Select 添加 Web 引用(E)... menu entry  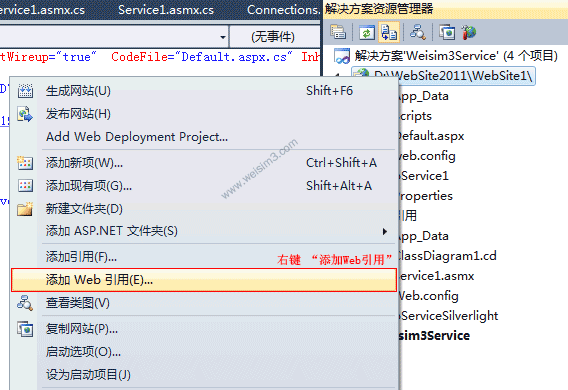204,280
